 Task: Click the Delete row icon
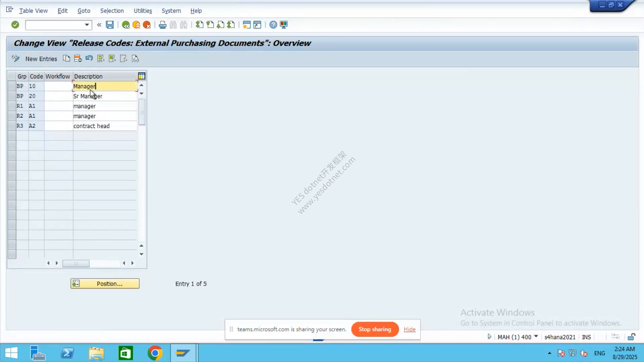click(x=78, y=59)
